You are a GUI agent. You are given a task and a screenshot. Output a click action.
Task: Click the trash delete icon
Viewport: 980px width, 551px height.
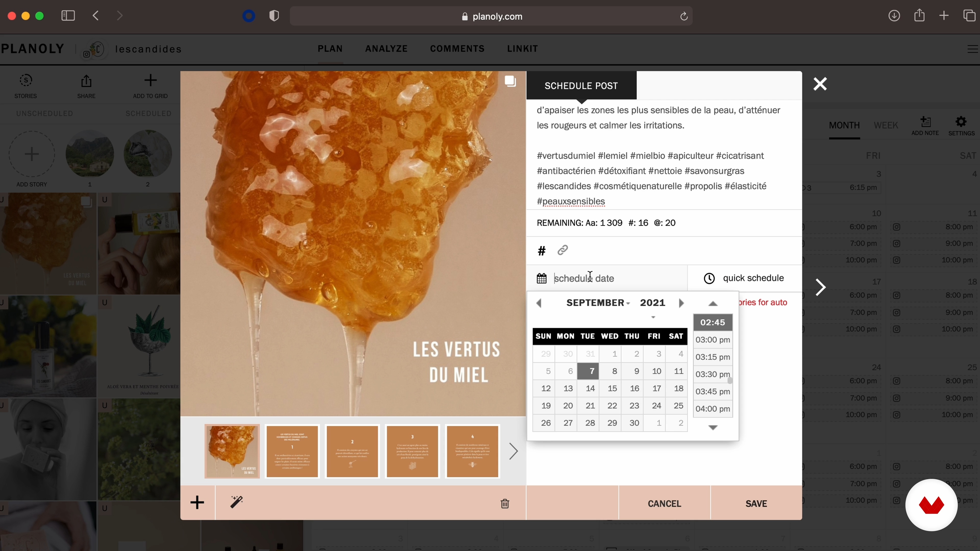pos(505,504)
